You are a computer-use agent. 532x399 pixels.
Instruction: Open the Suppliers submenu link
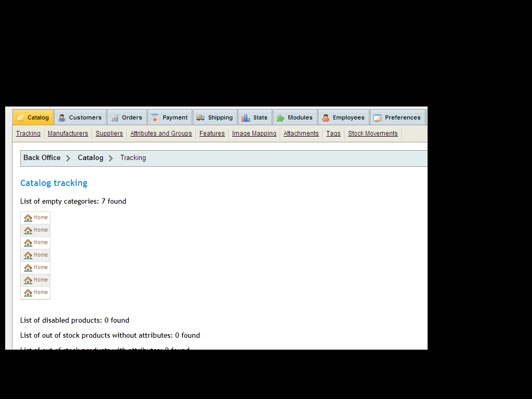coord(109,134)
